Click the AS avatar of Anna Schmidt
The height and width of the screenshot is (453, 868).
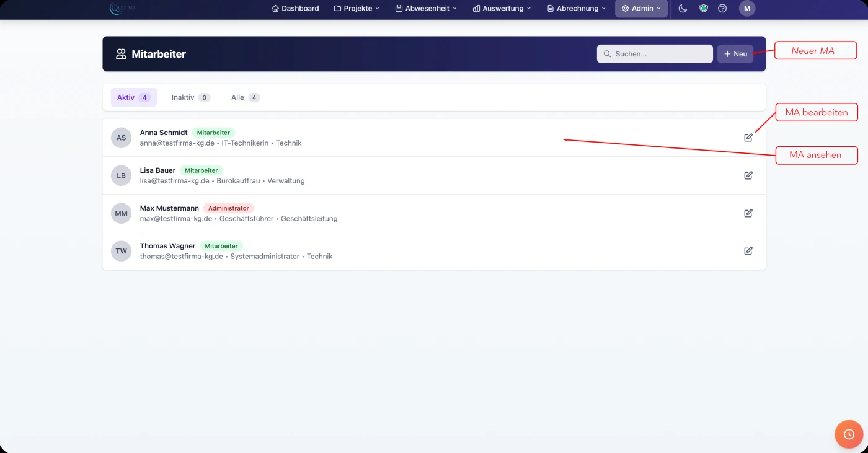click(x=121, y=138)
